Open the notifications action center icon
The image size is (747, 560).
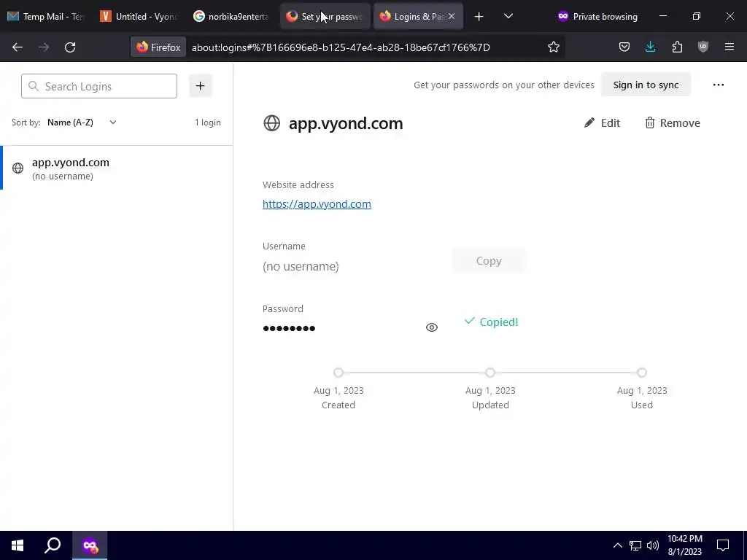723,545
